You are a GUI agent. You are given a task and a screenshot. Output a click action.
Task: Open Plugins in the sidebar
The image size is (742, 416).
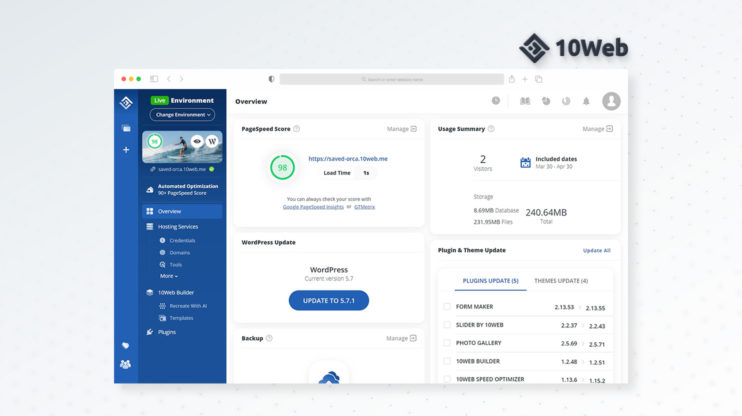[167, 332]
